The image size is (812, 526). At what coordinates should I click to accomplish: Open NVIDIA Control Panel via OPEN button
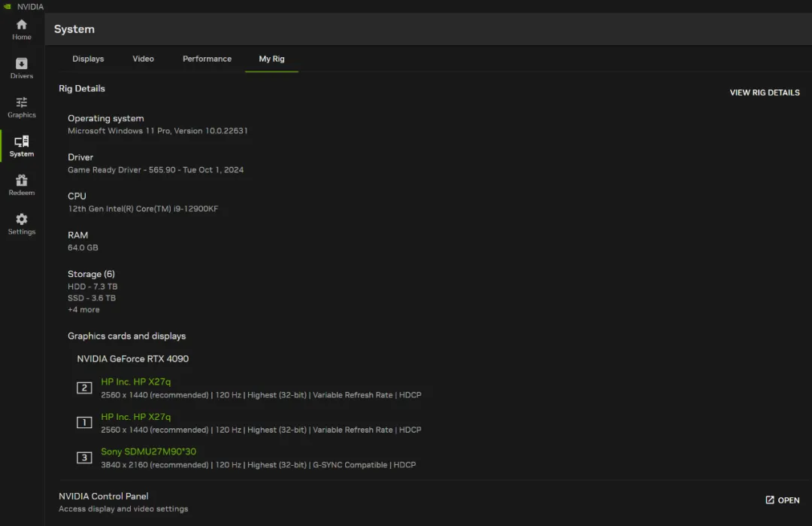[x=789, y=500]
